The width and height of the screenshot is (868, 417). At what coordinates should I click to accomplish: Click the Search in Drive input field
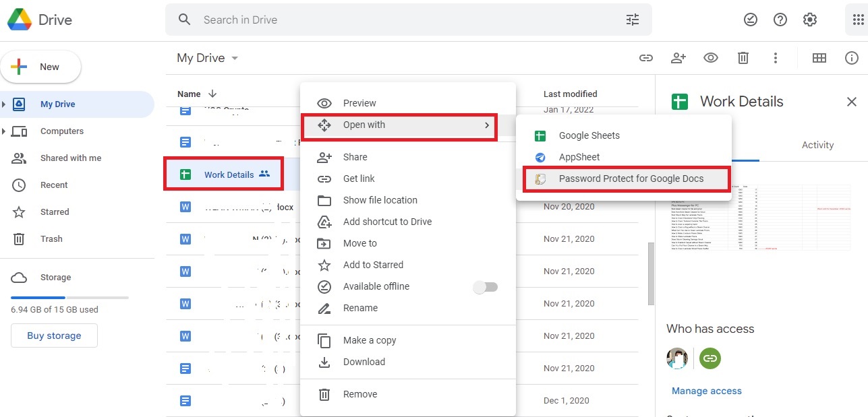(337, 20)
